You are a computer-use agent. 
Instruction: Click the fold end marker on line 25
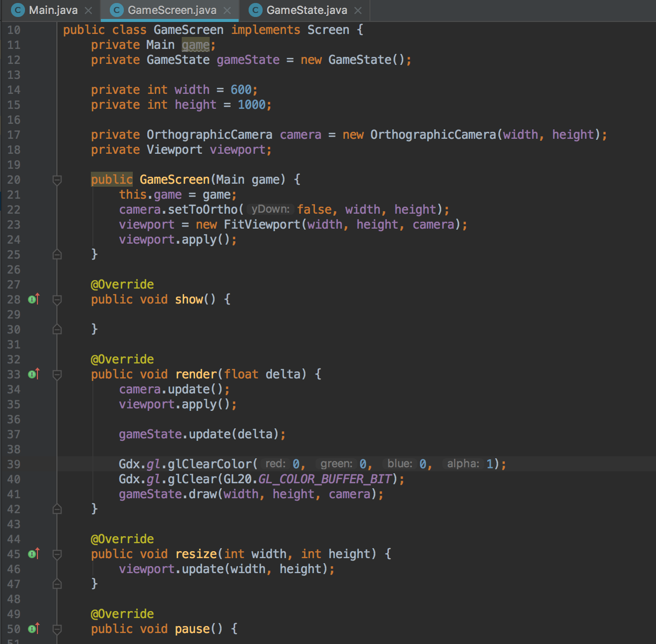57,255
